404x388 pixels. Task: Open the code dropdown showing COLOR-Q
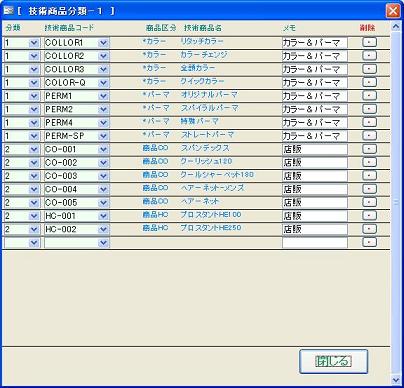tap(103, 83)
